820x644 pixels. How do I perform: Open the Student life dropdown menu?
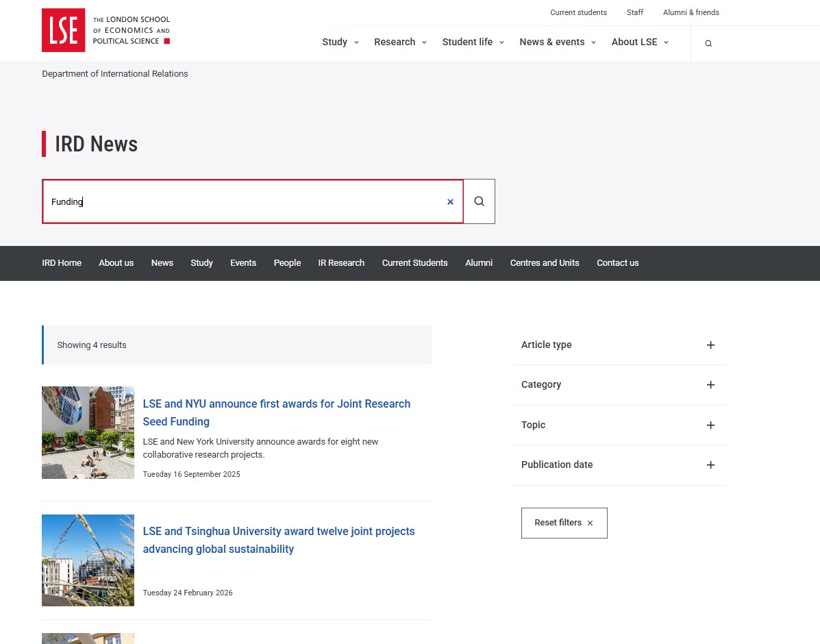[473, 42]
